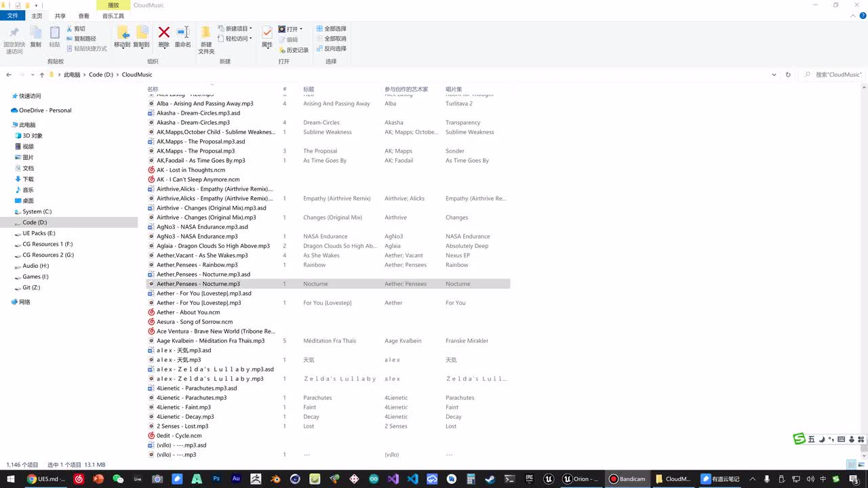Click the 移动到 (Move to) ribbon icon
The image size is (868, 488).
pos(122,37)
